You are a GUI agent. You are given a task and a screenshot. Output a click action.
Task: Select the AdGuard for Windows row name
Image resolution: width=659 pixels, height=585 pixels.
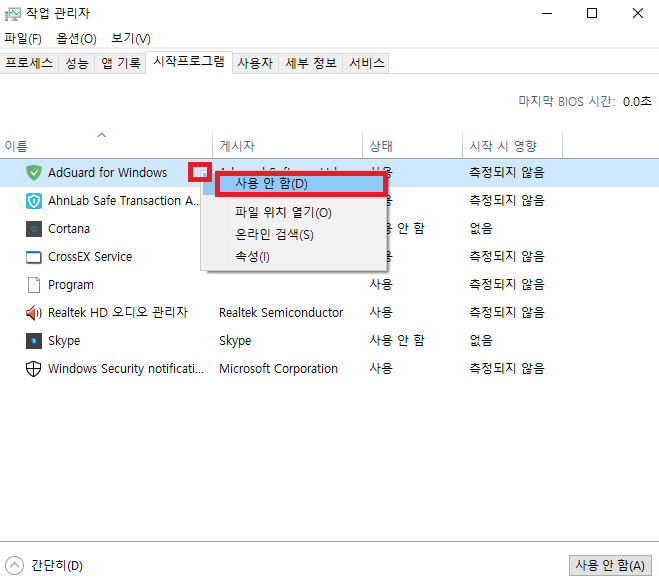tap(107, 173)
